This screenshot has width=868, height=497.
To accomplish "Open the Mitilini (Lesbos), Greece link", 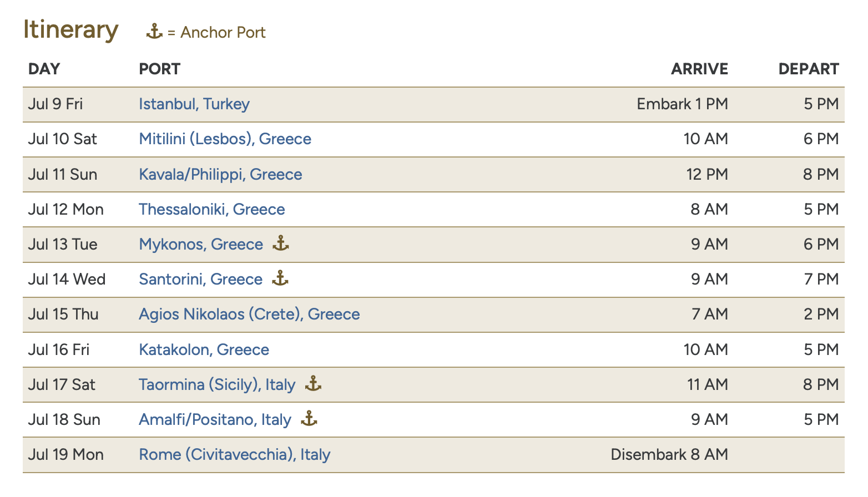I will 225,139.
